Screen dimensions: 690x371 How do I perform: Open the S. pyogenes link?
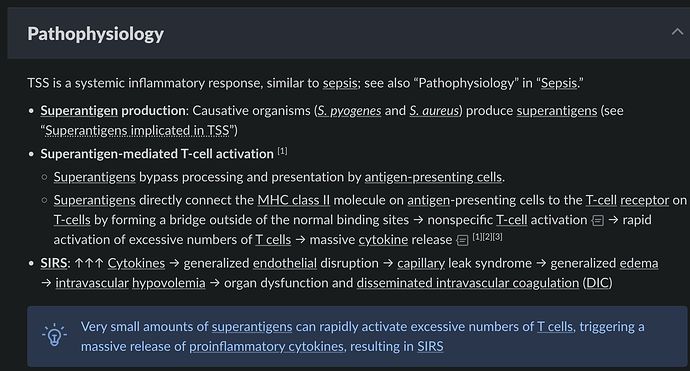(349, 110)
